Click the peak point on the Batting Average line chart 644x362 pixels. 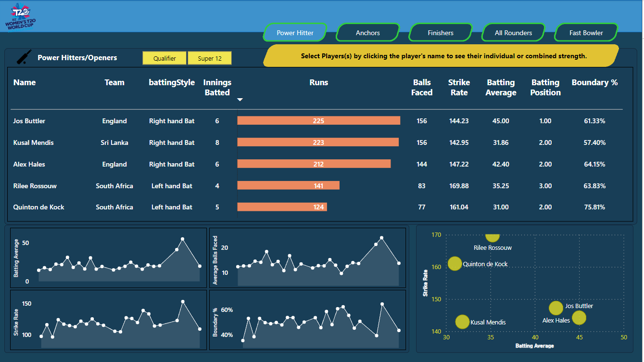pos(182,239)
